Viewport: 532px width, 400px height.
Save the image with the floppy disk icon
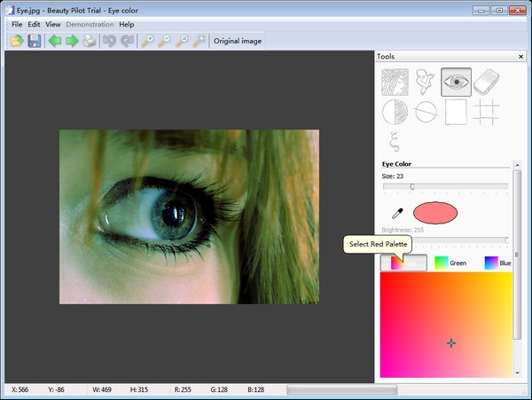[34, 42]
